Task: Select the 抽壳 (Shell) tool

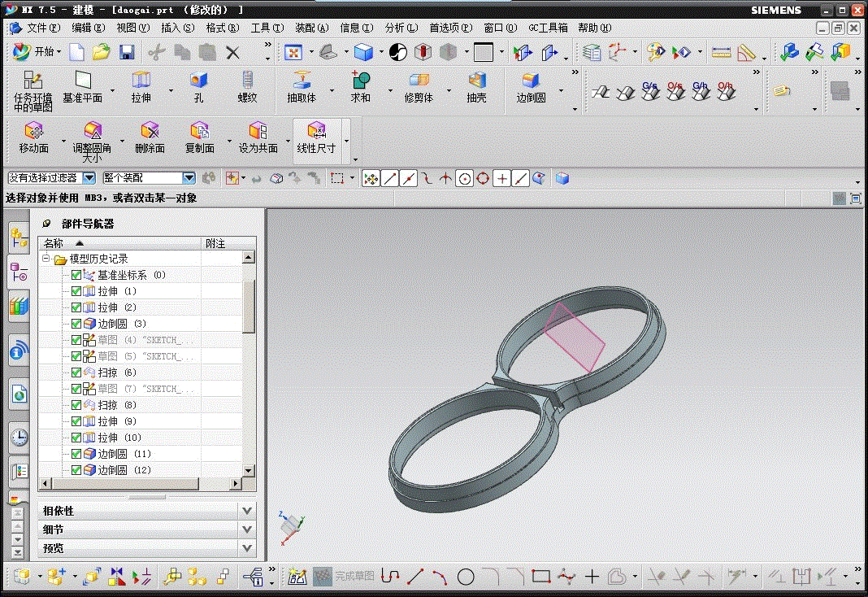Action: click(x=476, y=81)
